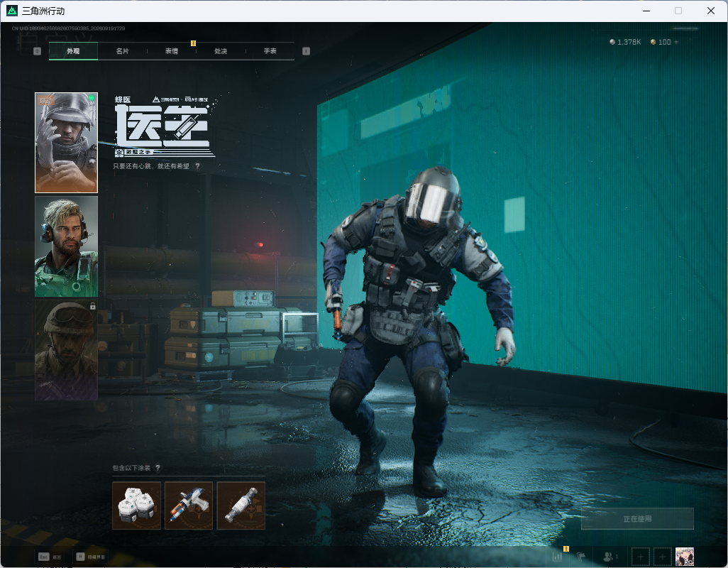Image resolution: width=728 pixels, height=568 pixels.
Task: Click the 激愈之手 subtitle label
Action: (138, 152)
